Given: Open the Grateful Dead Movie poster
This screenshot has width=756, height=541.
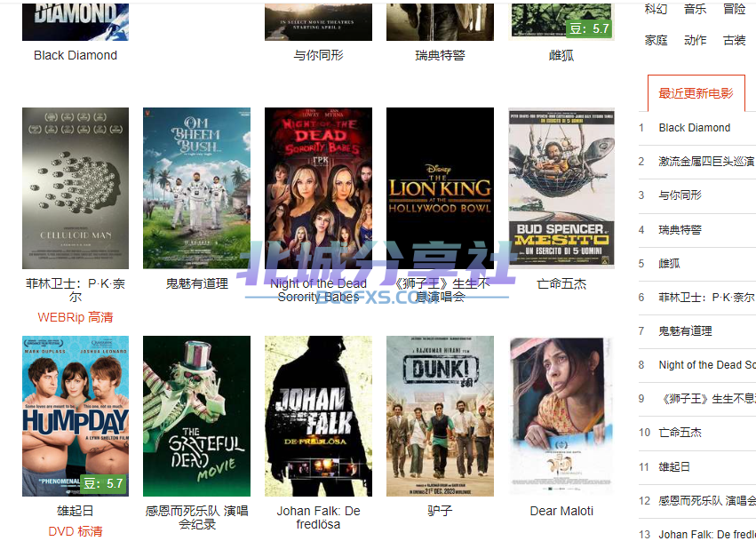Looking at the screenshot, I should pos(196,416).
